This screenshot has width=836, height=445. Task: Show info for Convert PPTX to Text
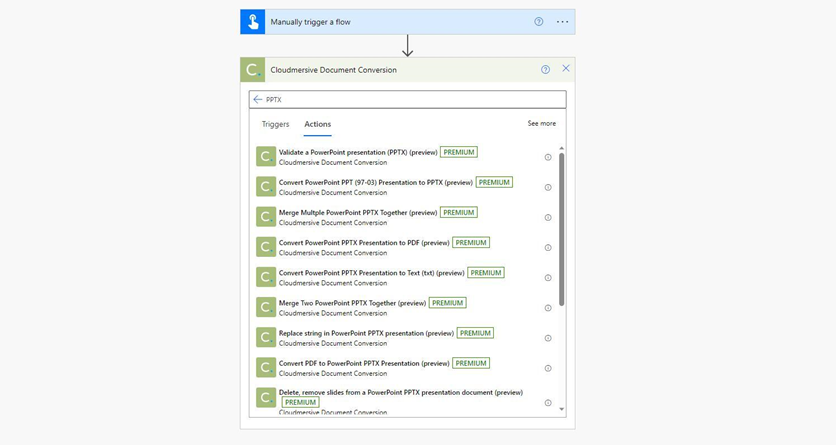click(x=548, y=278)
